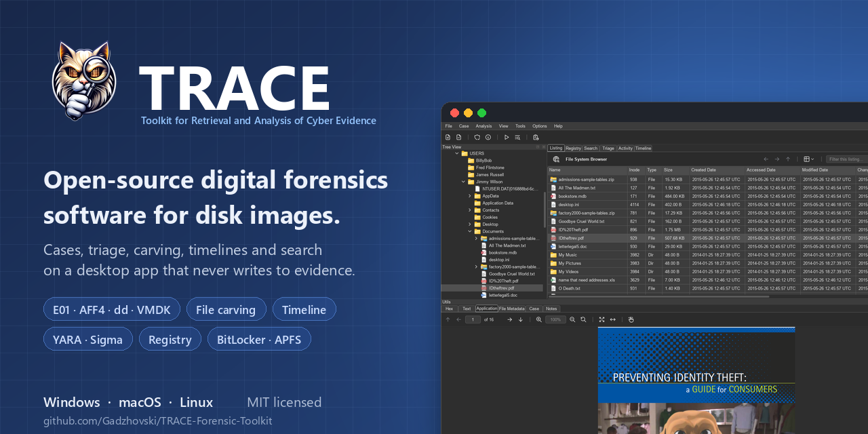Click the reset zoom magnifier icon

(583, 319)
